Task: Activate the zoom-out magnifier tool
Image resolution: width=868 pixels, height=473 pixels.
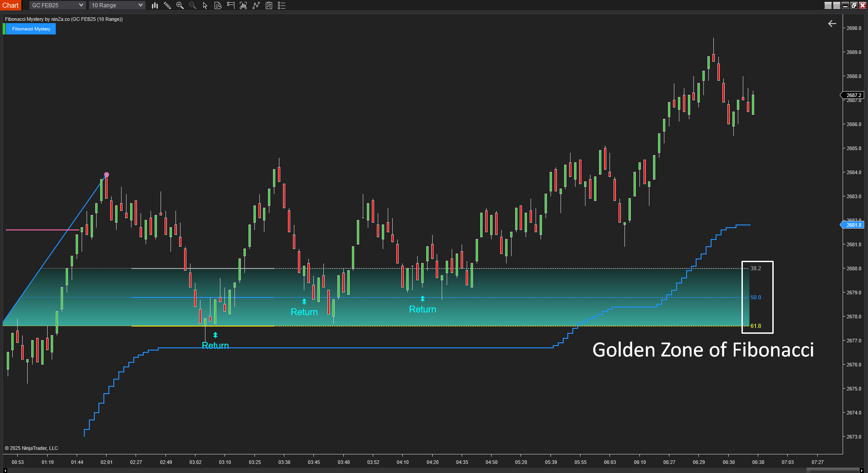Action: tap(192, 5)
